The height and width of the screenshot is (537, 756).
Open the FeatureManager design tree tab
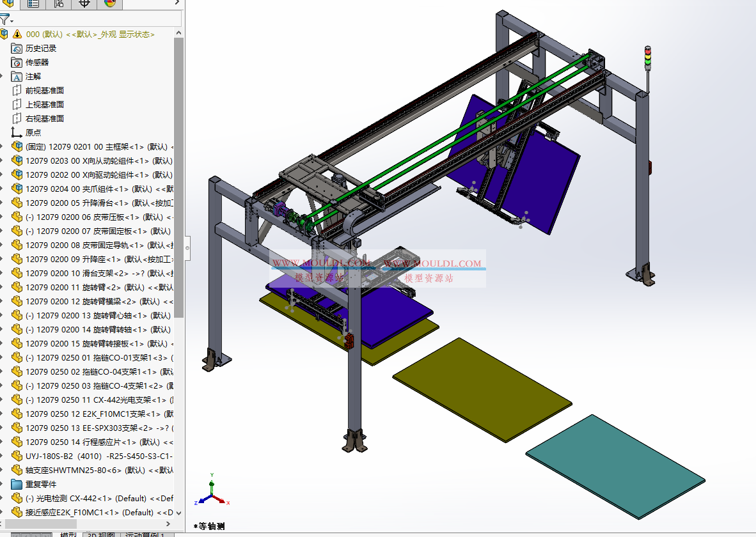[x=7, y=5]
